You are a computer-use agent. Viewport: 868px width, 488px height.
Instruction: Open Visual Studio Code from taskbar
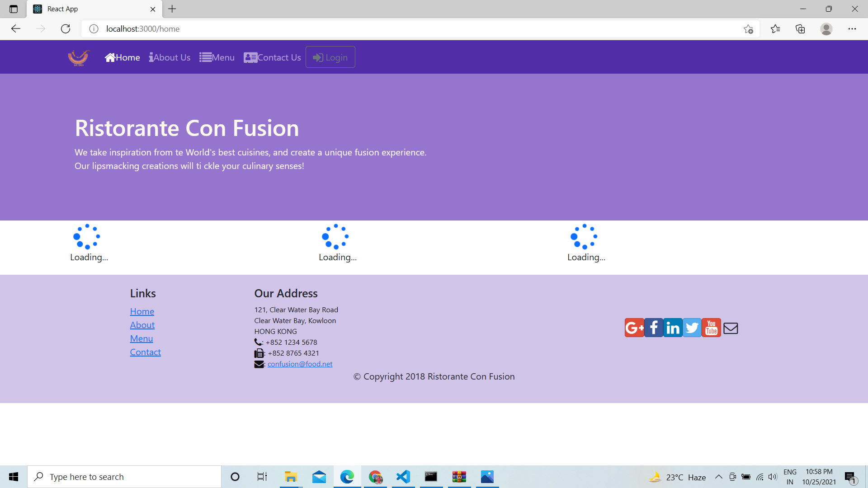403,477
